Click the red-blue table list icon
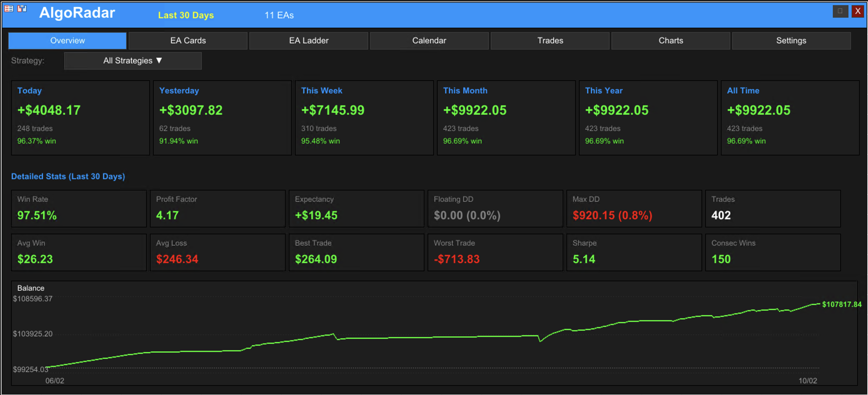The height and width of the screenshot is (395, 868). [x=9, y=9]
